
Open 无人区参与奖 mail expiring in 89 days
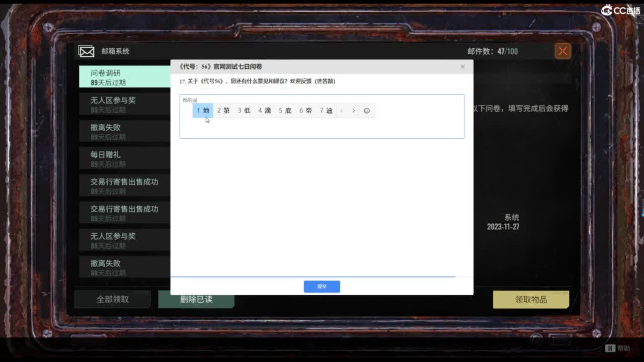[125, 104]
